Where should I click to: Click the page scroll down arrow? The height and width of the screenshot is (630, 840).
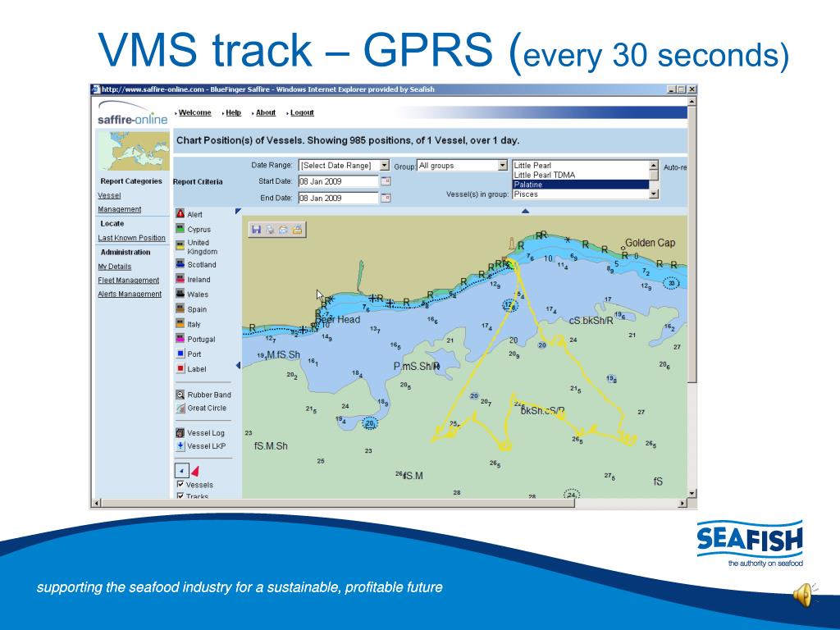692,493
